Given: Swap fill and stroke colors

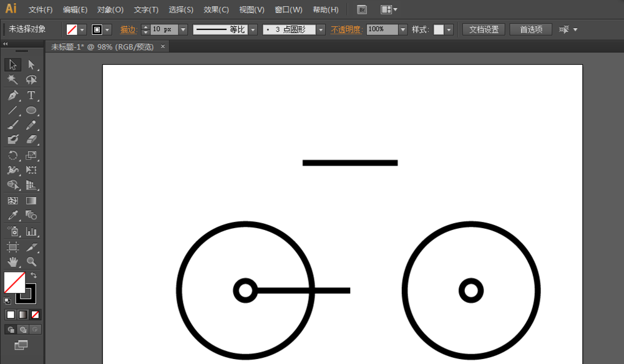Looking at the screenshot, I should point(33,275).
